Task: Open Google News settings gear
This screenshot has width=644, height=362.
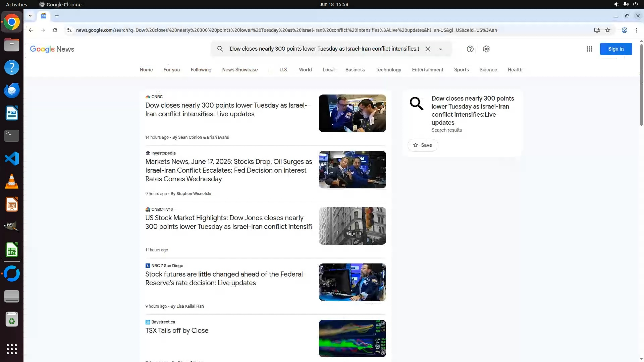Action: coord(486,49)
